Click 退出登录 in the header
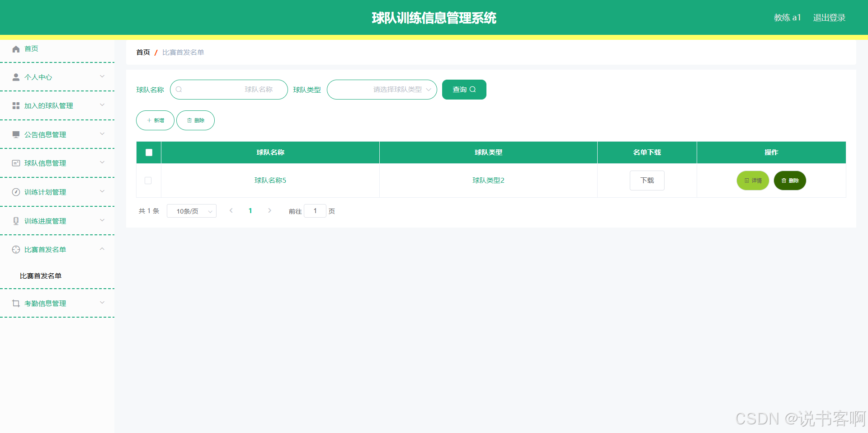The image size is (868, 433). coord(829,18)
